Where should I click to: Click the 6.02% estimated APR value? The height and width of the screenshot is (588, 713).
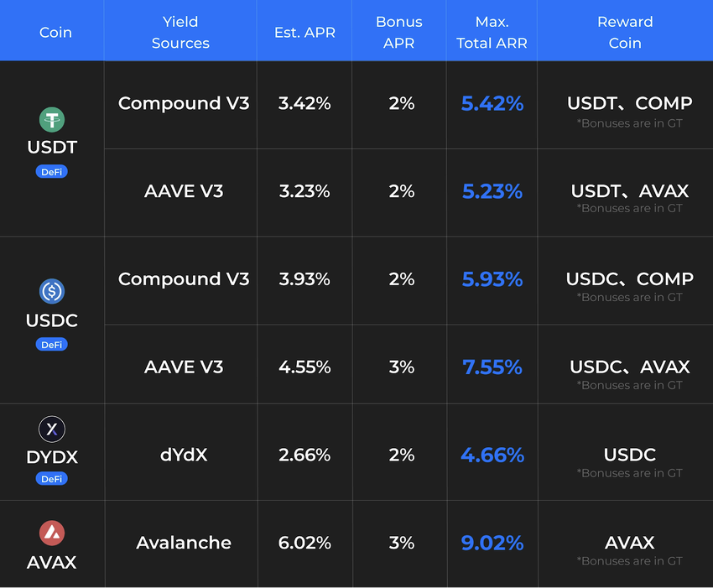click(304, 543)
